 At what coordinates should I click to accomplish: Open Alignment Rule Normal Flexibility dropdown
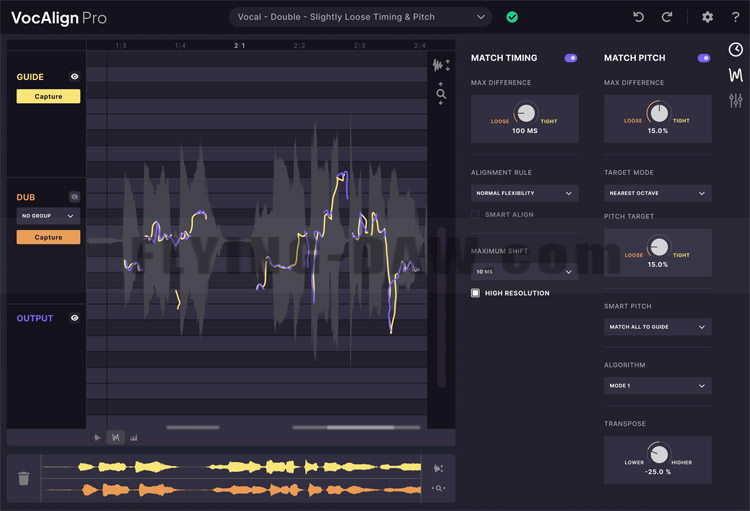[524, 193]
